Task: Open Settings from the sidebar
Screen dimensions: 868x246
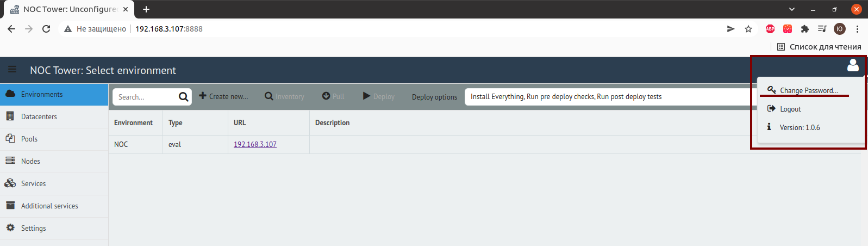Action: 54,228
